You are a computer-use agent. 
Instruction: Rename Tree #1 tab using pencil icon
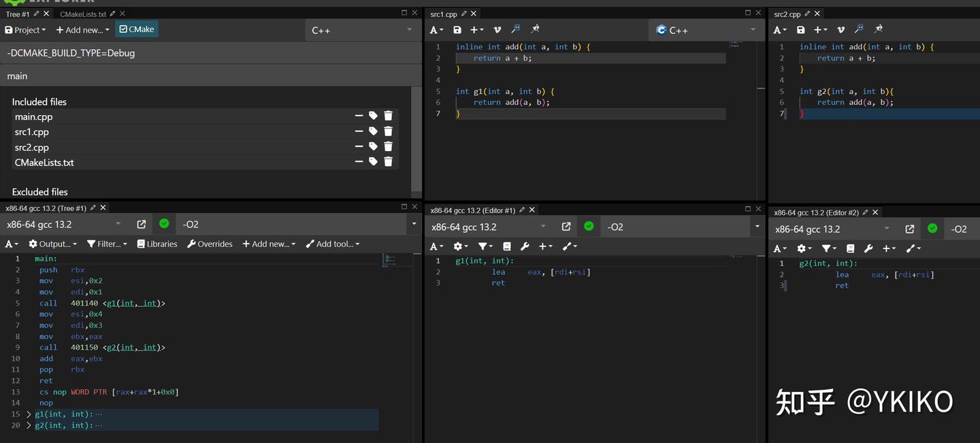pyautogui.click(x=37, y=14)
